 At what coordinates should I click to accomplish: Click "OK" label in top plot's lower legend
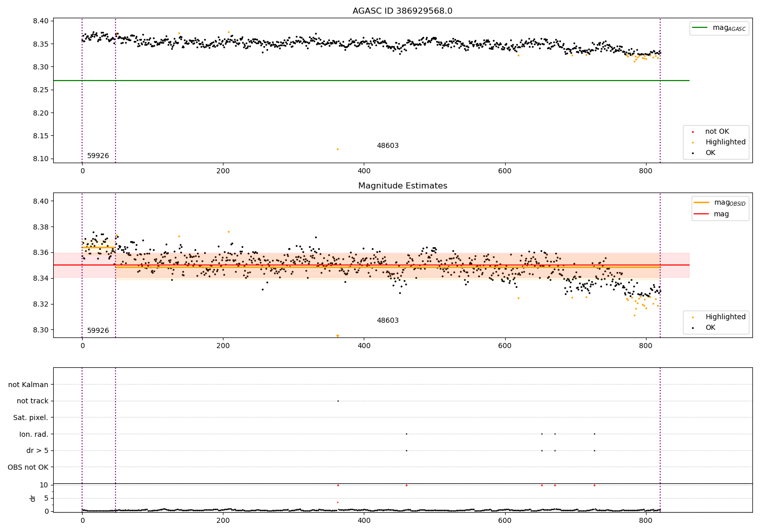tap(710, 153)
